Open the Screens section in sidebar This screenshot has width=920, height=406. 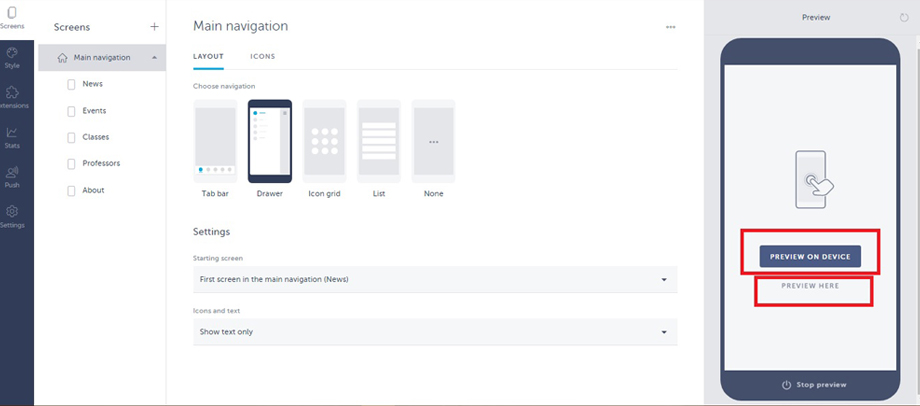pos(12,18)
